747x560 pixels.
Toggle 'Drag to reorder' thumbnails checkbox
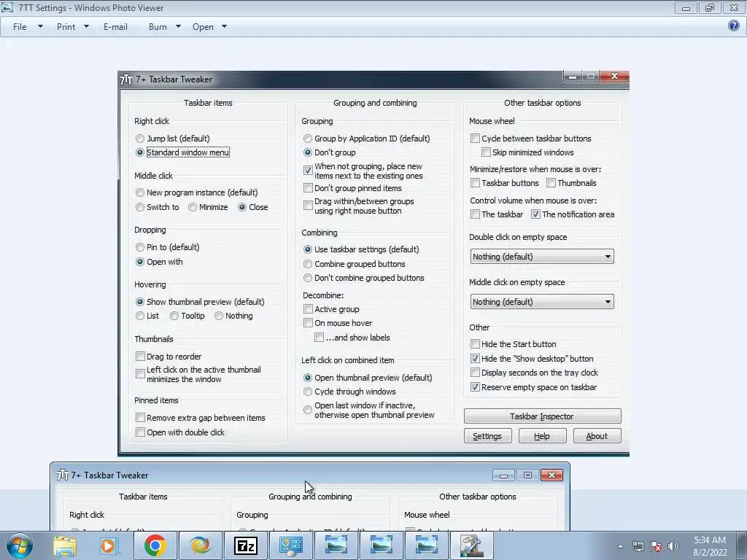[140, 356]
